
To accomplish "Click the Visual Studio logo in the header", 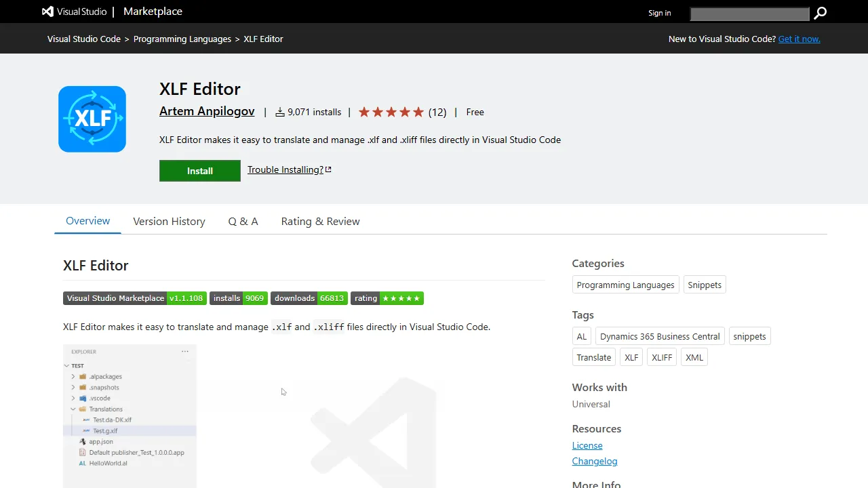I will (x=47, y=12).
